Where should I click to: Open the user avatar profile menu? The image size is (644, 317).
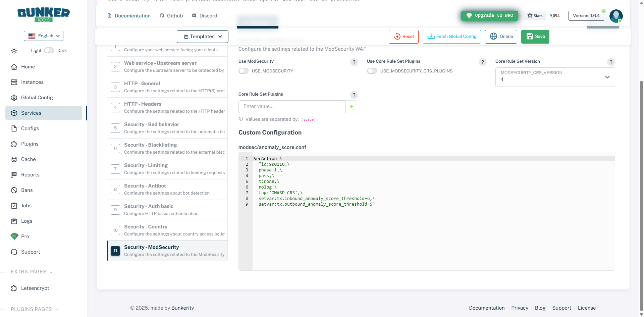[616, 16]
